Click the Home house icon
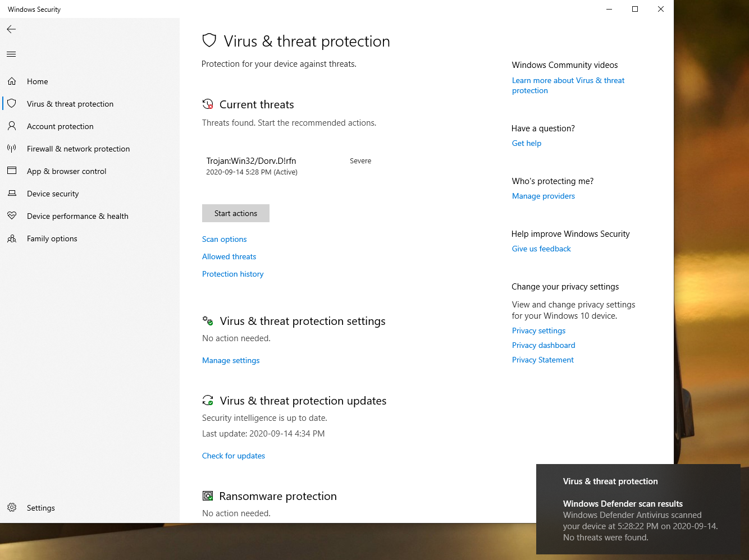Screen dimensions: 749x560 [12, 81]
